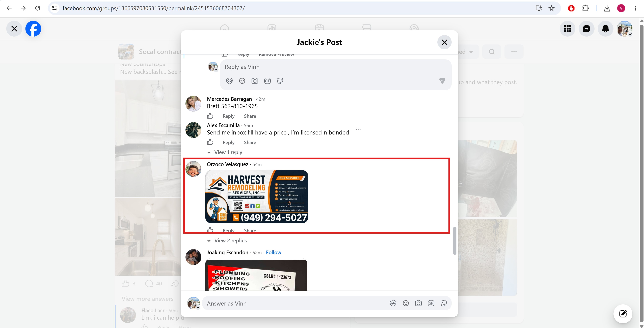Reply to Alex Escamilla's comment
The height and width of the screenshot is (328, 644).
228,142
